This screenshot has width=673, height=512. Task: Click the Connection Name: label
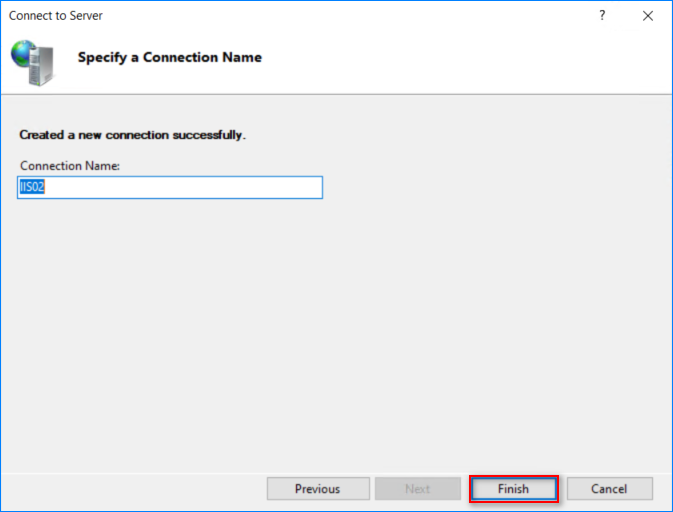[70, 166]
